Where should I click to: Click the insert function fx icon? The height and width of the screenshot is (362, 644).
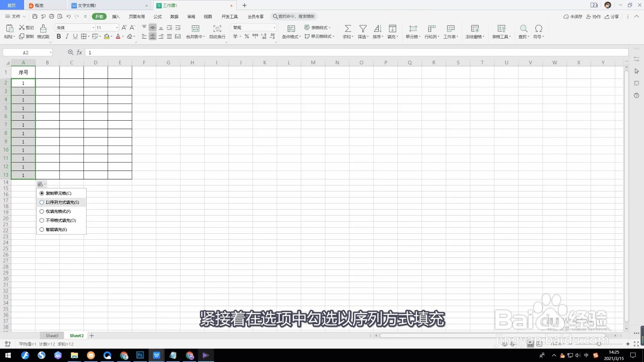[x=80, y=52]
